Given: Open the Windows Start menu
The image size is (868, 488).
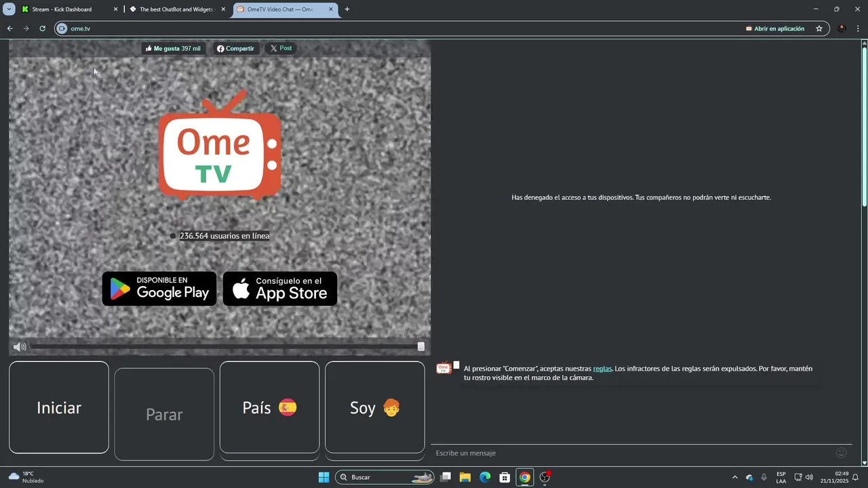Looking at the screenshot, I should [x=323, y=477].
